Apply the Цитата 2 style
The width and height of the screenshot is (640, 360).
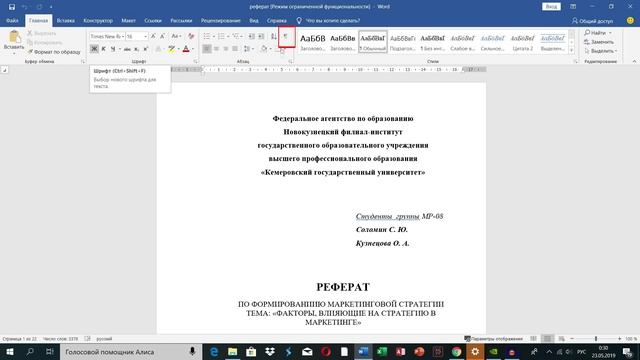click(522, 41)
